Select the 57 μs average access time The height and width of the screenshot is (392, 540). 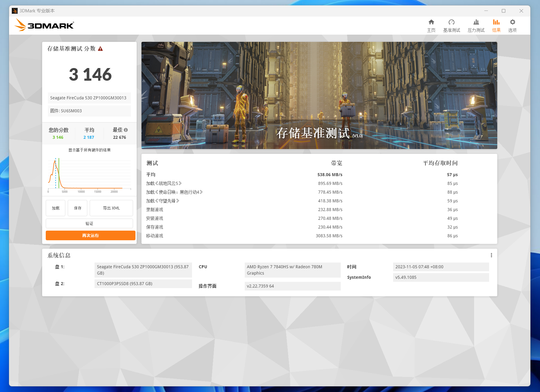(452, 175)
